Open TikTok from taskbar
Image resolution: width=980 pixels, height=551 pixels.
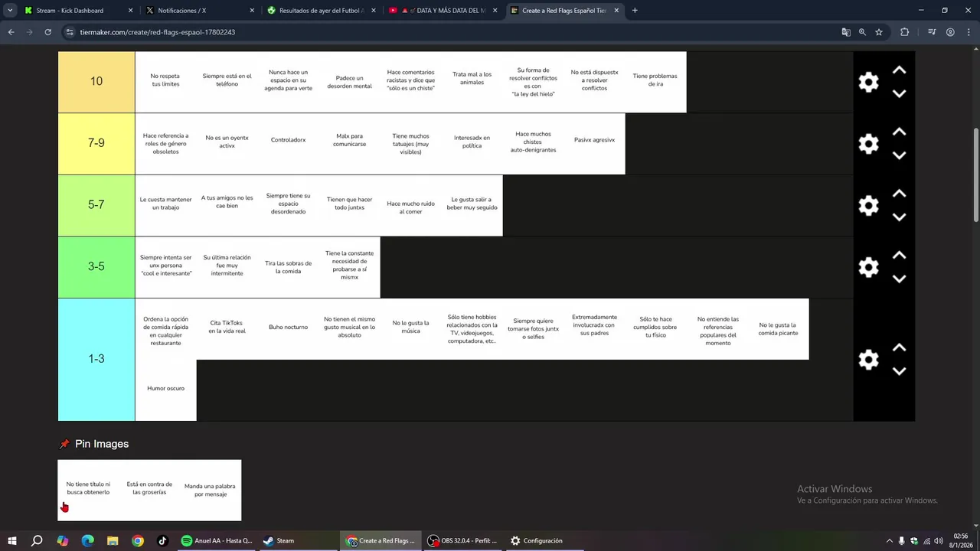coord(162,540)
